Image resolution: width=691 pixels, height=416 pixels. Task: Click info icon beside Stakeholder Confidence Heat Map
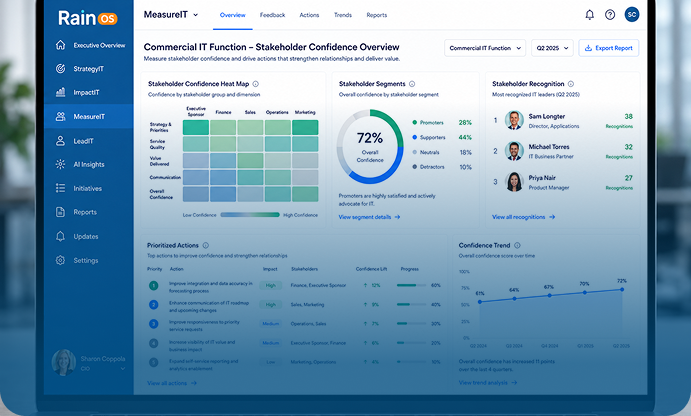coord(256,84)
